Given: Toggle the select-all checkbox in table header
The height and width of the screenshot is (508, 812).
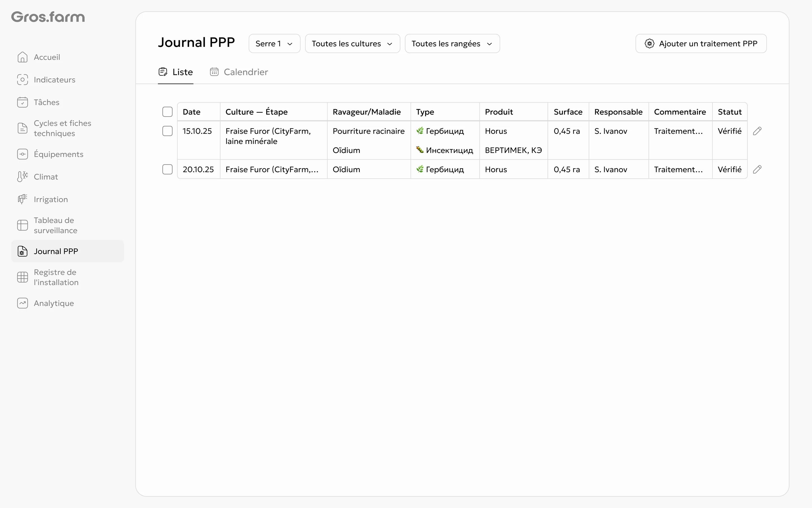Looking at the screenshot, I should click(167, 112).
